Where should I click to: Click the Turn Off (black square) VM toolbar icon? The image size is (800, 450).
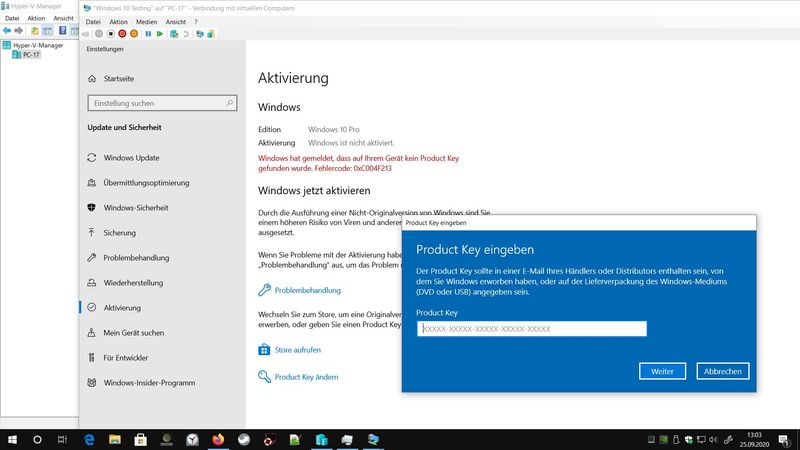pos(110,34)
